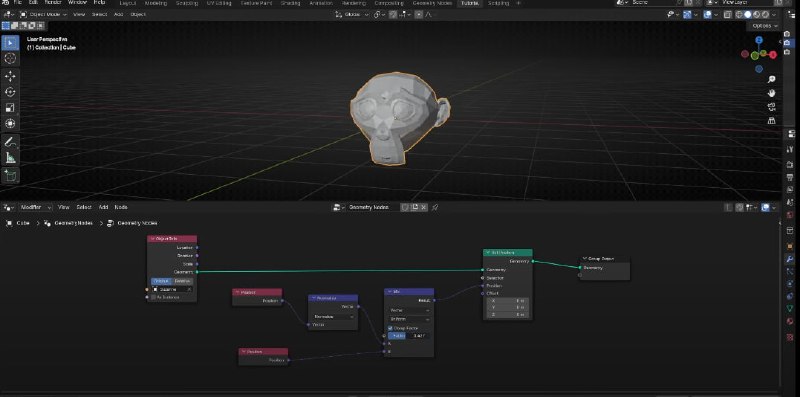Click the Offset Z field in Set Position
Image resolution: width=800 pixels, height=397 pixels.
pos(508,315)
